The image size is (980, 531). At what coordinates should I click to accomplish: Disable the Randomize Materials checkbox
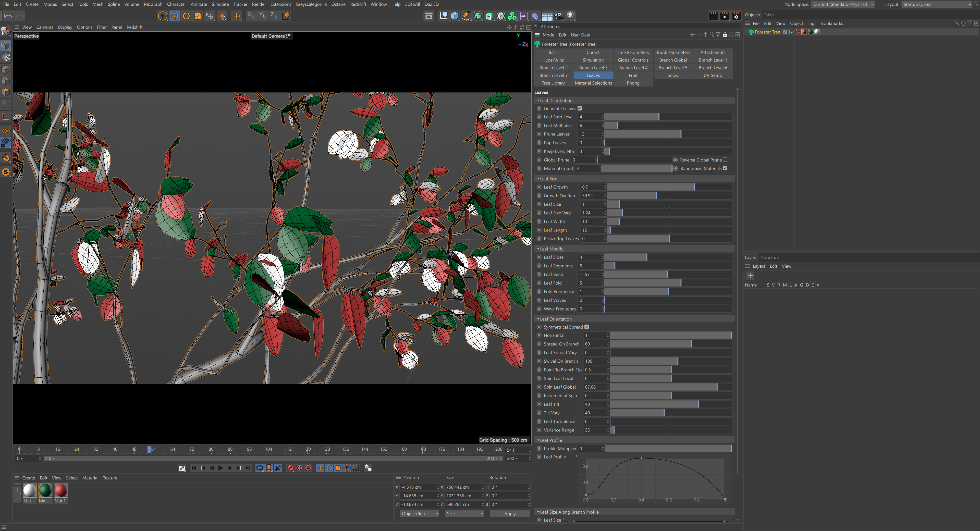[x=725, y=168]
